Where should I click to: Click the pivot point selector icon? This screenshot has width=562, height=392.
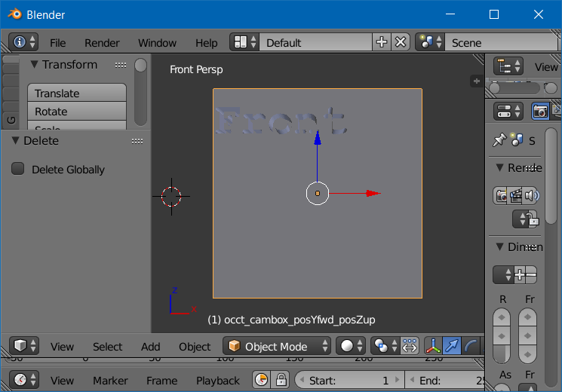[x=386, y=346]
